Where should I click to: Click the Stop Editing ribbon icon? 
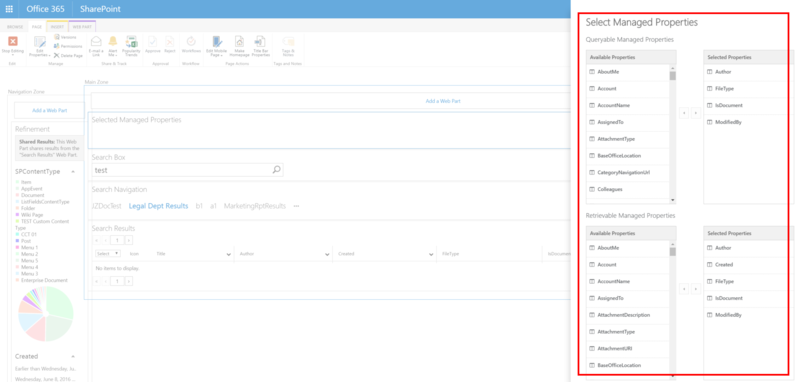tap(13, 42)
